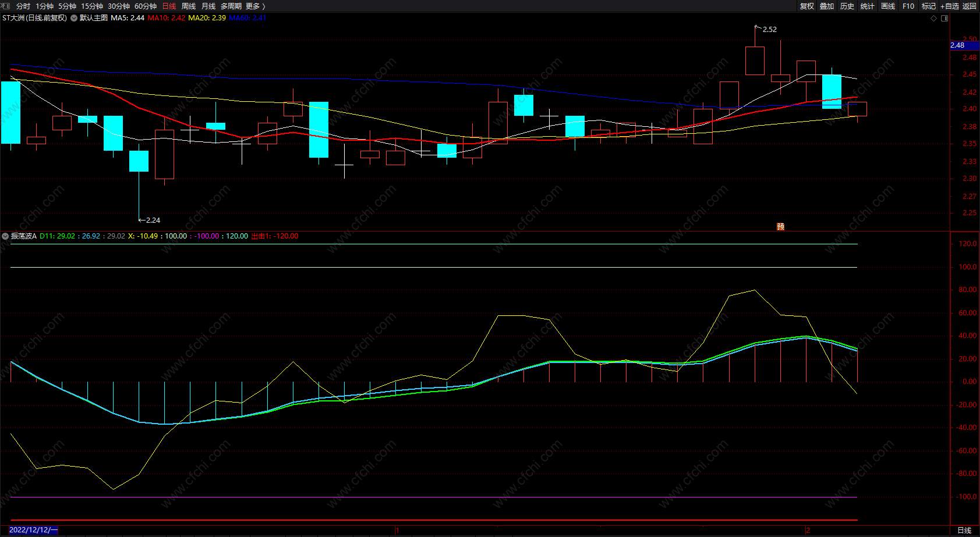Open the F10 company info button
This screenshot has height=537, width=980.
(x=908, y=6)
